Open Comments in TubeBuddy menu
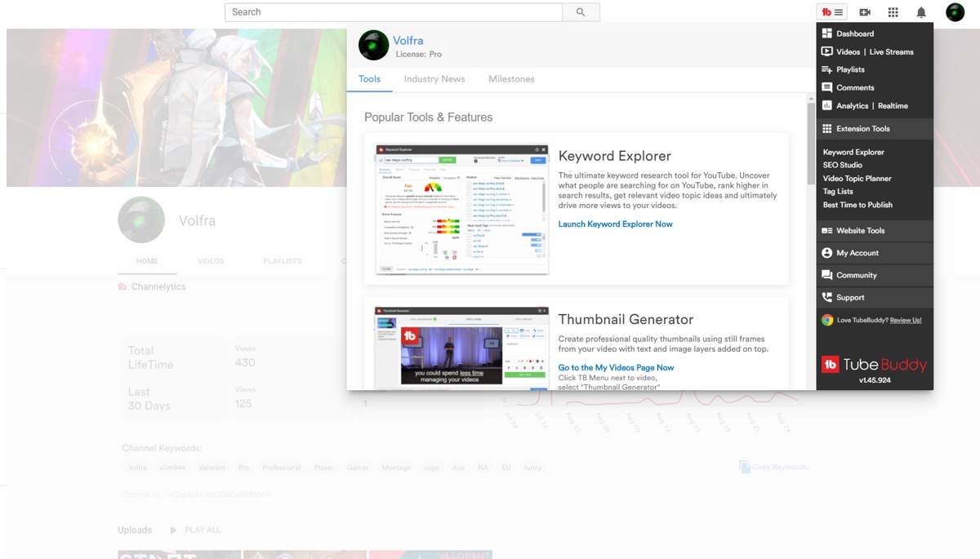 click(x=854, y=87)
